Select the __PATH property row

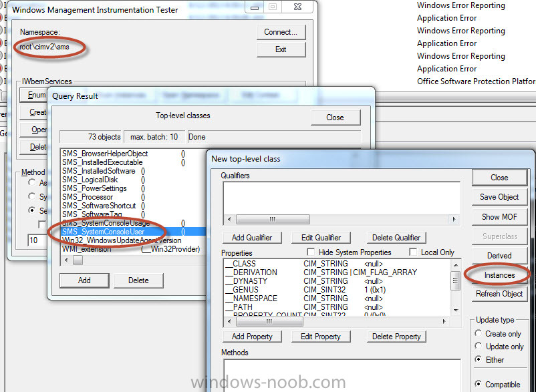coord(338,307)
